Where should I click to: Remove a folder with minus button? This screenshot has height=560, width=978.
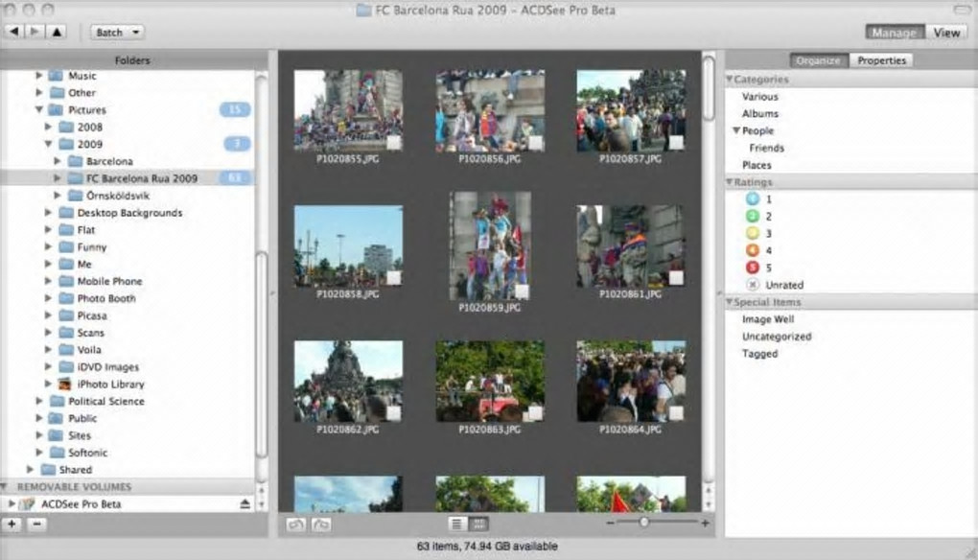(36, 525)
